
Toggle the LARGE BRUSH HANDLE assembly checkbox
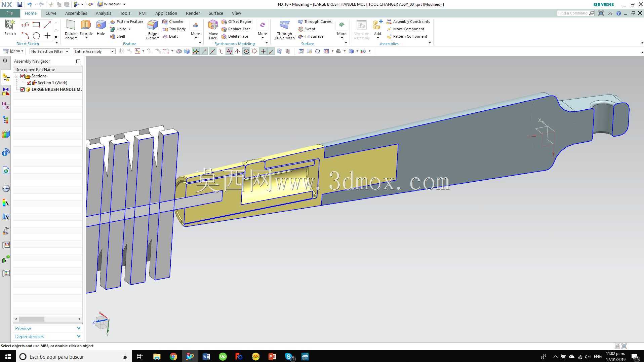tap(23, 89)
